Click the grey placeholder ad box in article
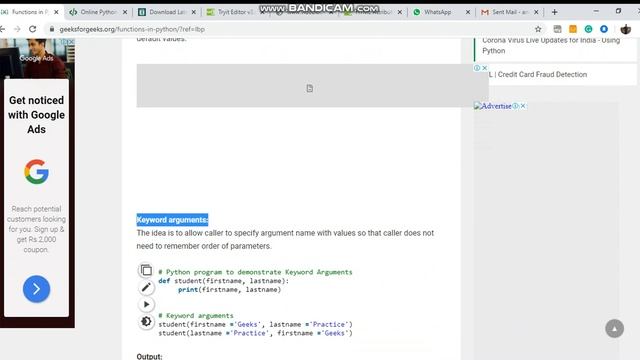640x360 pixels. [x=312, y=86]
